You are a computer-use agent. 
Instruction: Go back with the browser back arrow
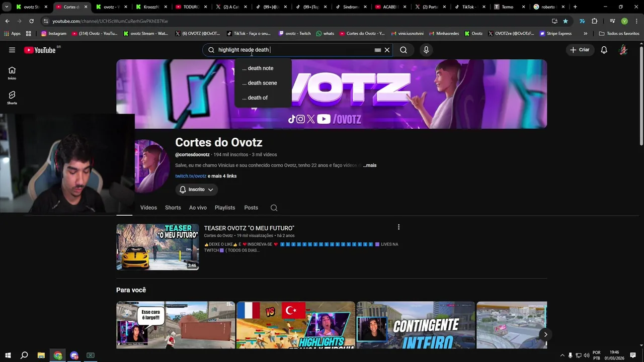click(x=7, y=21)
